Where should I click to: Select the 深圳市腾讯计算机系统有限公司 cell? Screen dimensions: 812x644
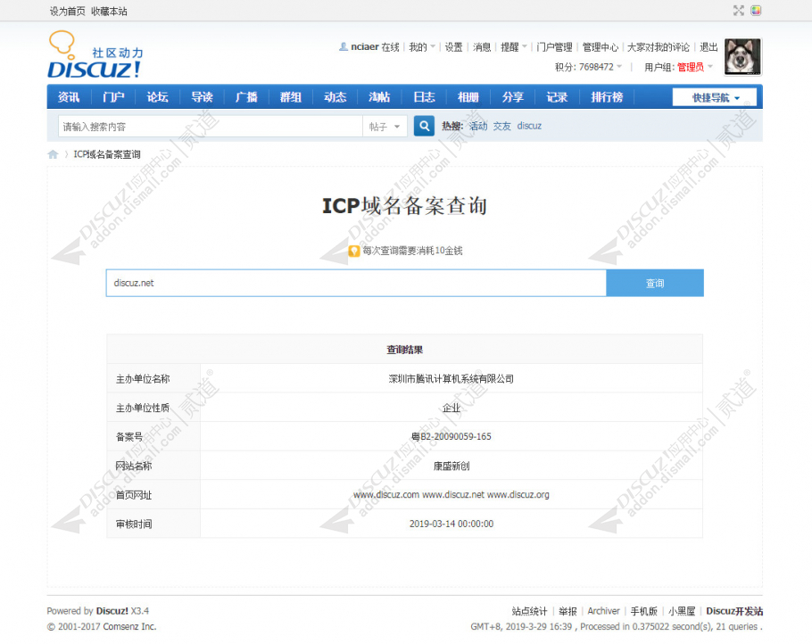451,378
